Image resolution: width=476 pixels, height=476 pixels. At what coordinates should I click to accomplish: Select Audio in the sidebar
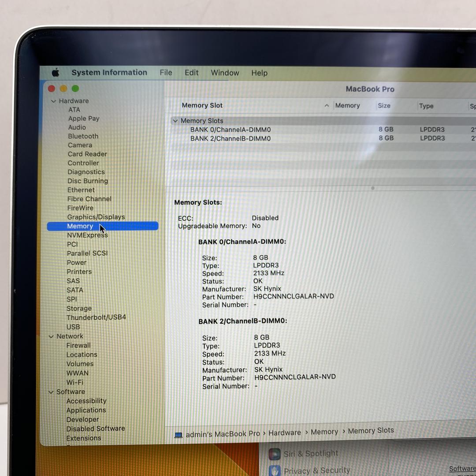[x=77, y=127]
